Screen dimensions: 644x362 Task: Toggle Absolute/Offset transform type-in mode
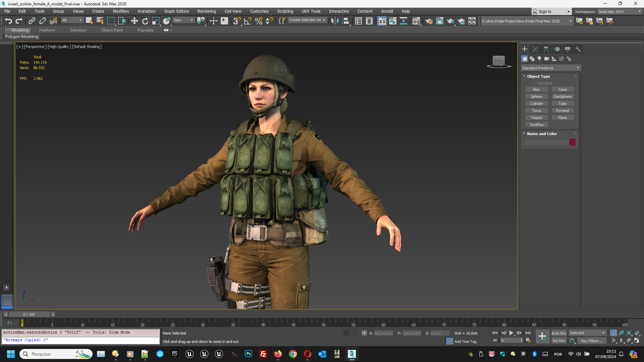pos(364,333)
